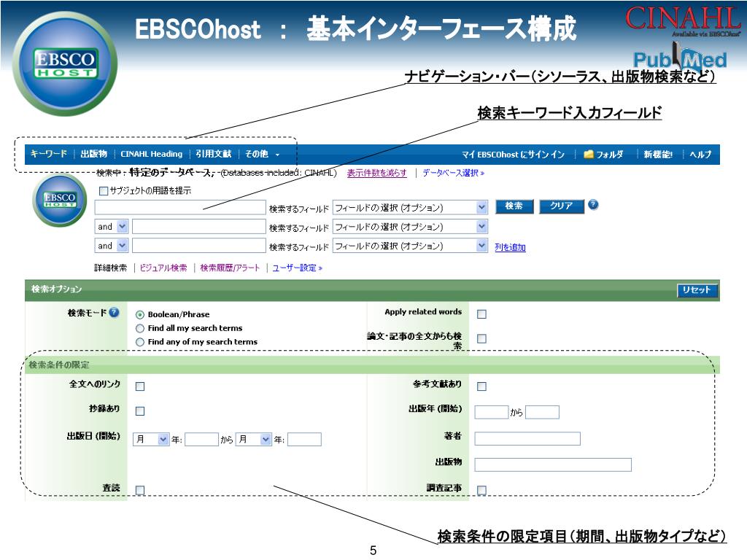
Task: Switch to CINAHL Heading tab
Action: pos(152,154)
